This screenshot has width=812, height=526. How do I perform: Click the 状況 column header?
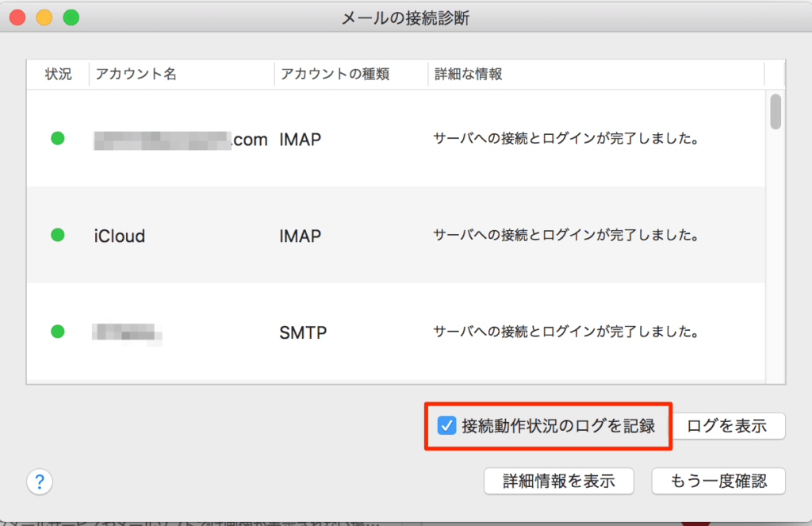coord(58,74)
